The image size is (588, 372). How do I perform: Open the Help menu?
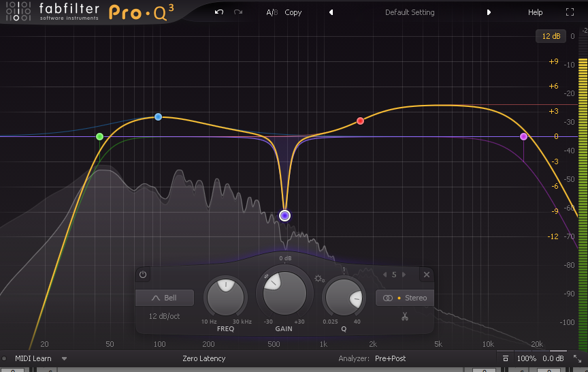tap(535, 12)
